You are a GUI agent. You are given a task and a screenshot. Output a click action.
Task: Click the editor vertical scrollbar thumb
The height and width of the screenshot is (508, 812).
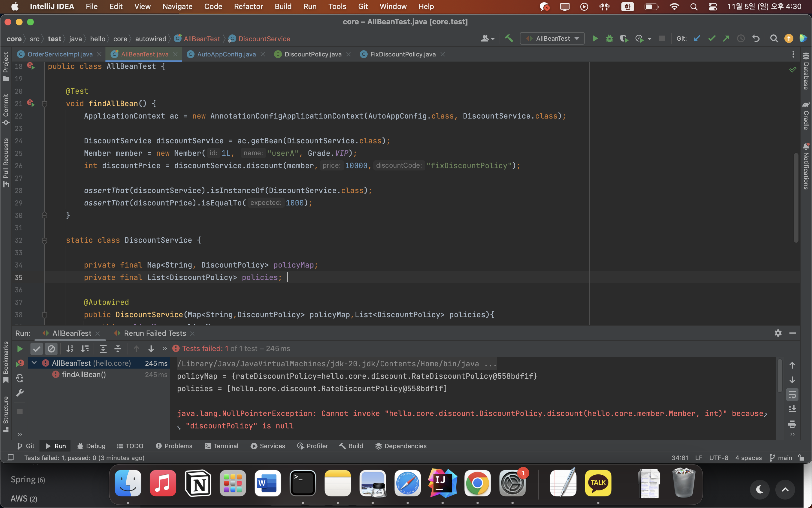coord(796,198)
